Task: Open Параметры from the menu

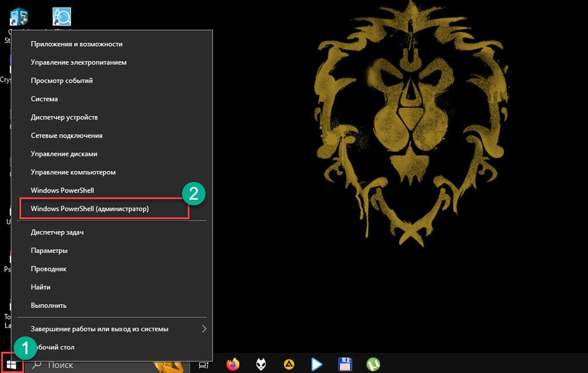Action: click(x=111, y=251)
